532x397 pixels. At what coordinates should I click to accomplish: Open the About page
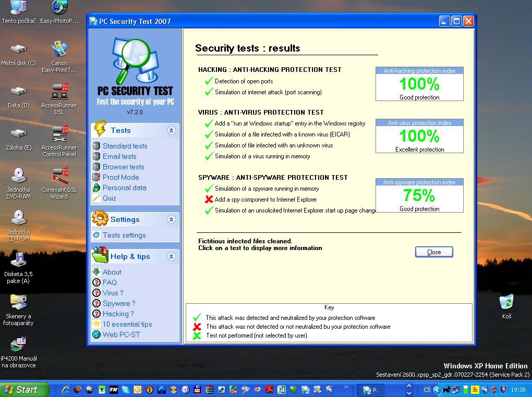pyautogui.click(x=112, y=272)
